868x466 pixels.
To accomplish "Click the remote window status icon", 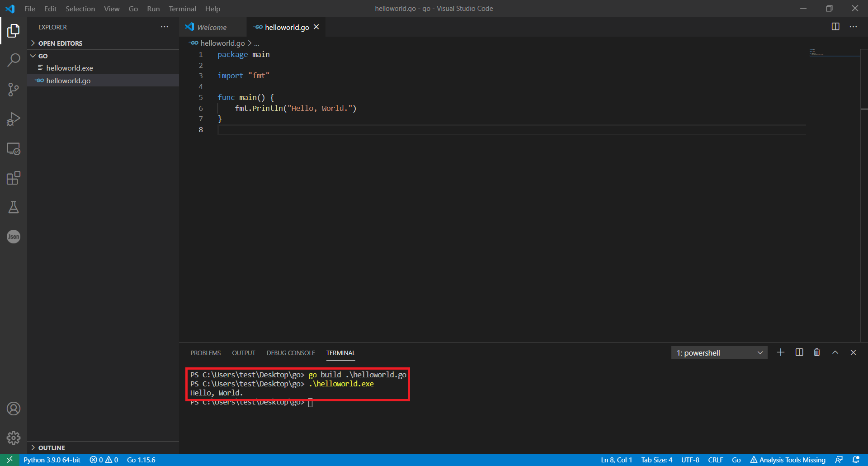I will tap(9, 460).
